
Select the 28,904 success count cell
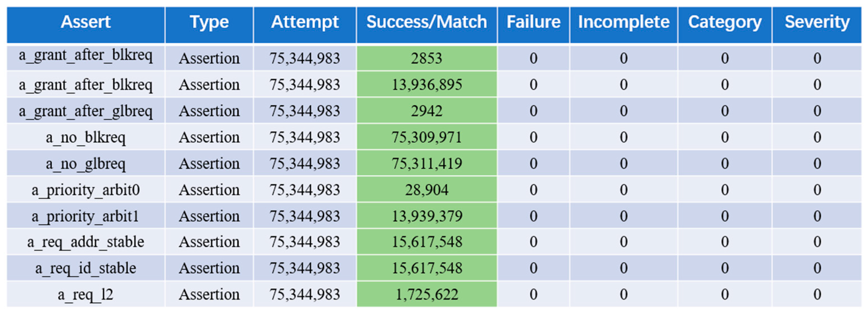pos(427,190)
